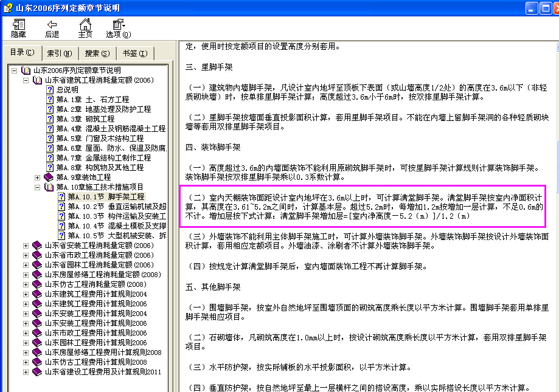559x392 pixels.
Task: Expand 山东省安装工程消耗量定额(2006) node
Action: (26, 246)
